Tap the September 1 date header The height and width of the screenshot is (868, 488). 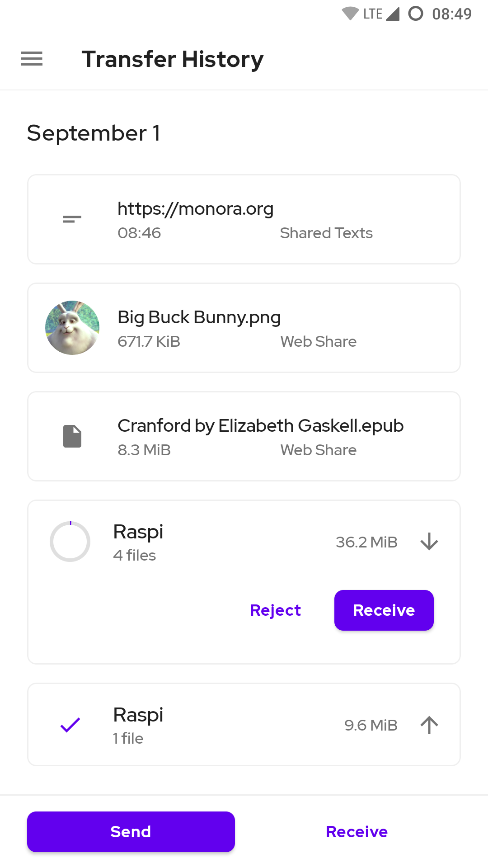tap(94, 133)
